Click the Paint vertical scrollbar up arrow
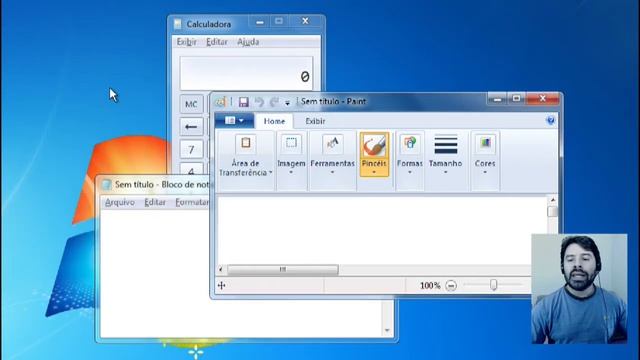The height and width of the screenshot is (360, 640). (553, 200)
